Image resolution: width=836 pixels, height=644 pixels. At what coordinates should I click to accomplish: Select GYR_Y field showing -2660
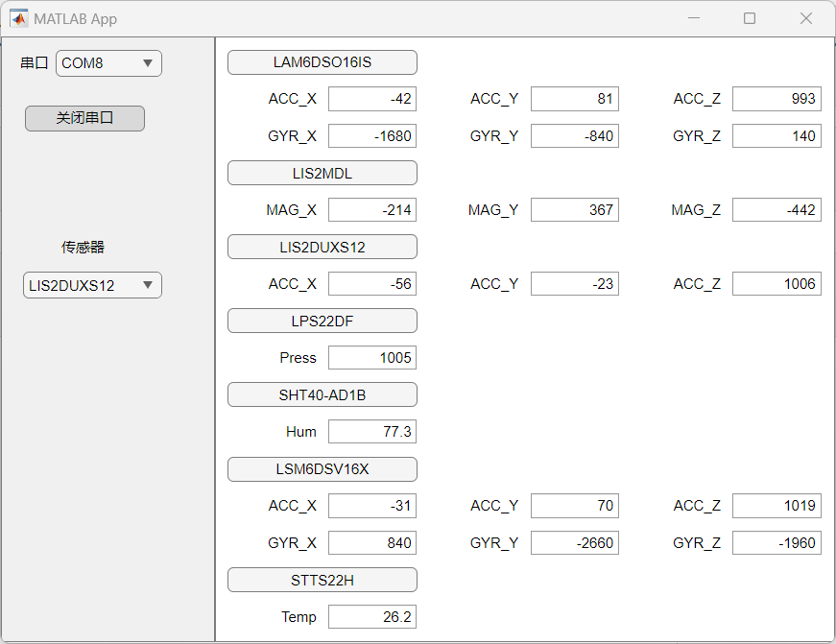coord(575,542)
